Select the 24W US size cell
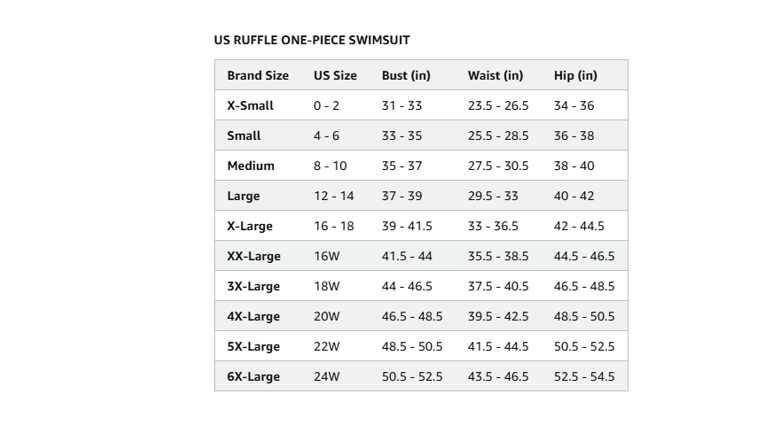The height and width of the screenshot is (441, 776). (x=327, y=377)
